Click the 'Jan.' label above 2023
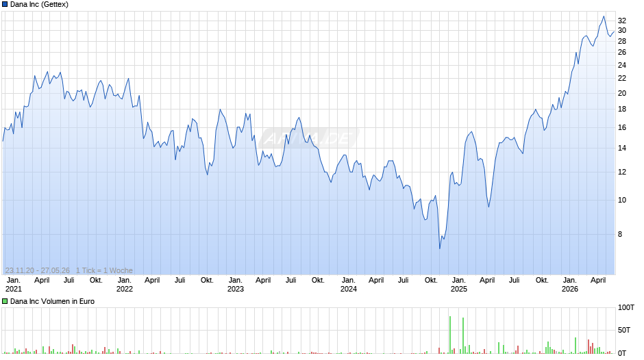644x360 pixels. [236, 280]
